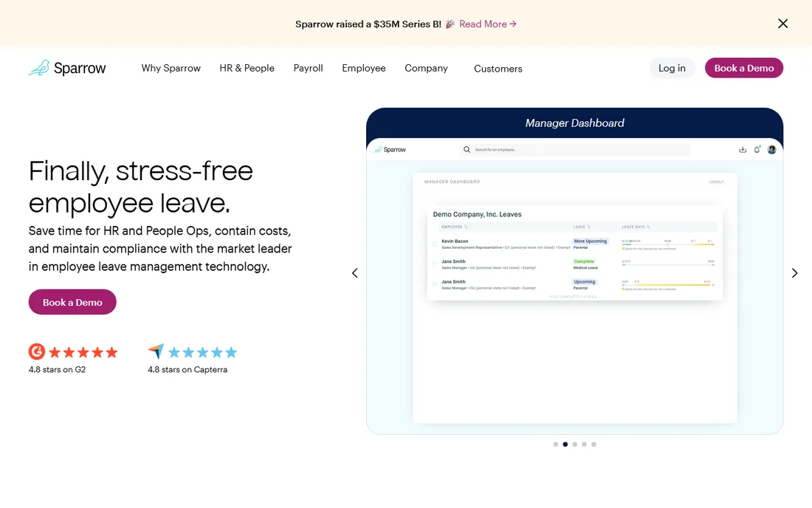Click the dashboard download icon
Image resolution: width=812 pixels, height=508 pixels.
tap(743, 150)
